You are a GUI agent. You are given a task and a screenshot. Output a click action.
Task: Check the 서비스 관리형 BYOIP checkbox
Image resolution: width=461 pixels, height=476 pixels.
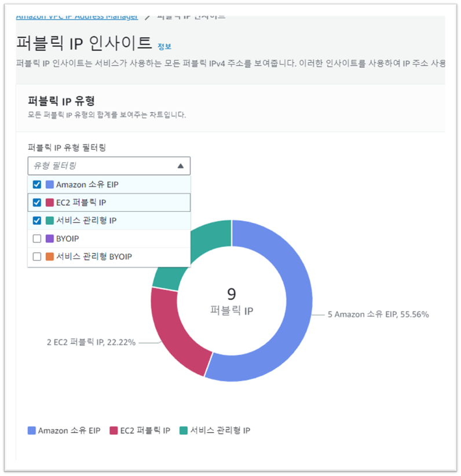tap(36, 257)
